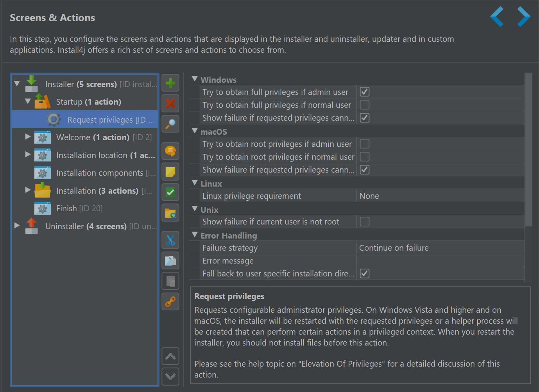539x392 pixels.
Task: Click the Finish screen icon
Action: [43, 208]
